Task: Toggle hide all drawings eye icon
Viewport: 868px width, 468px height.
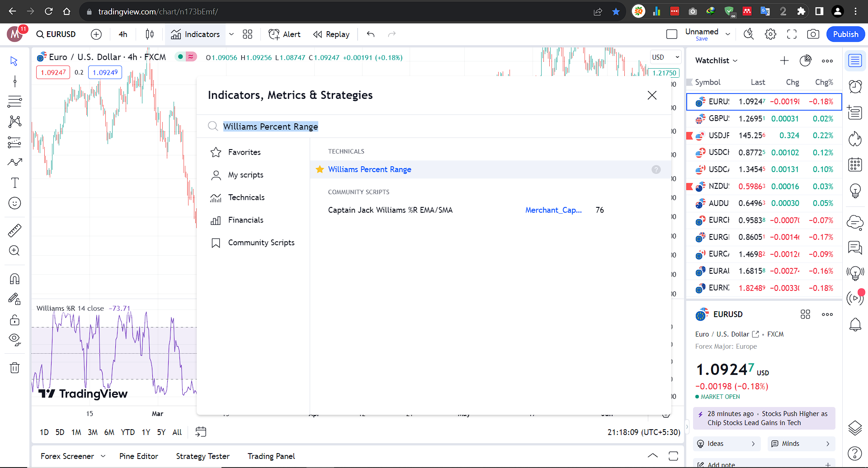Action: [x=14, y=340]
